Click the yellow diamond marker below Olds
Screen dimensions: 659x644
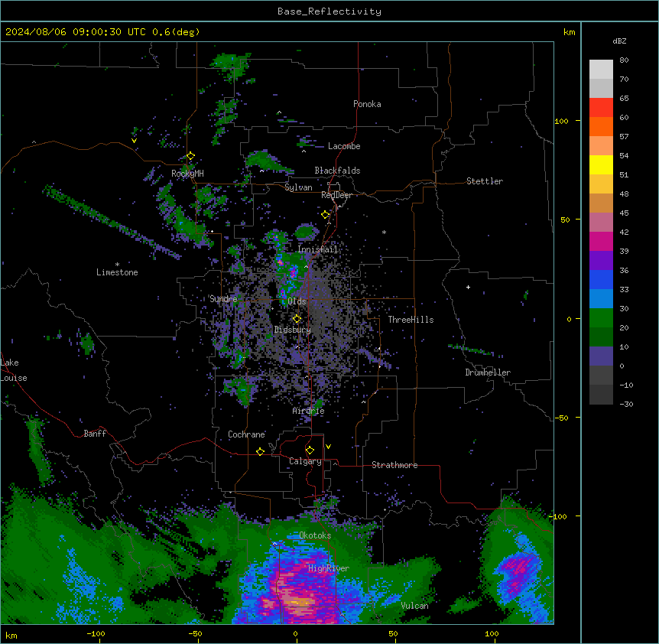point(297,319)
